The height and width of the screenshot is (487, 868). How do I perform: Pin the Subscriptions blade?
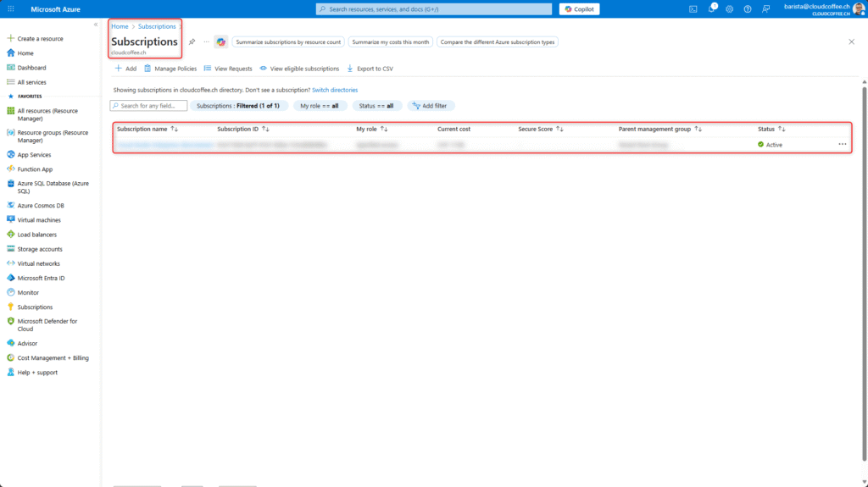tap(192, 42)
